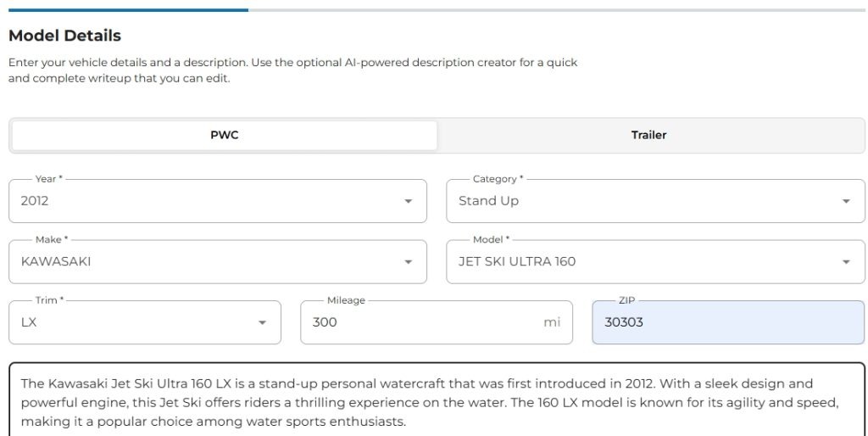Click the 'mi' unit suffix in Mileage

tap(552, 322)
